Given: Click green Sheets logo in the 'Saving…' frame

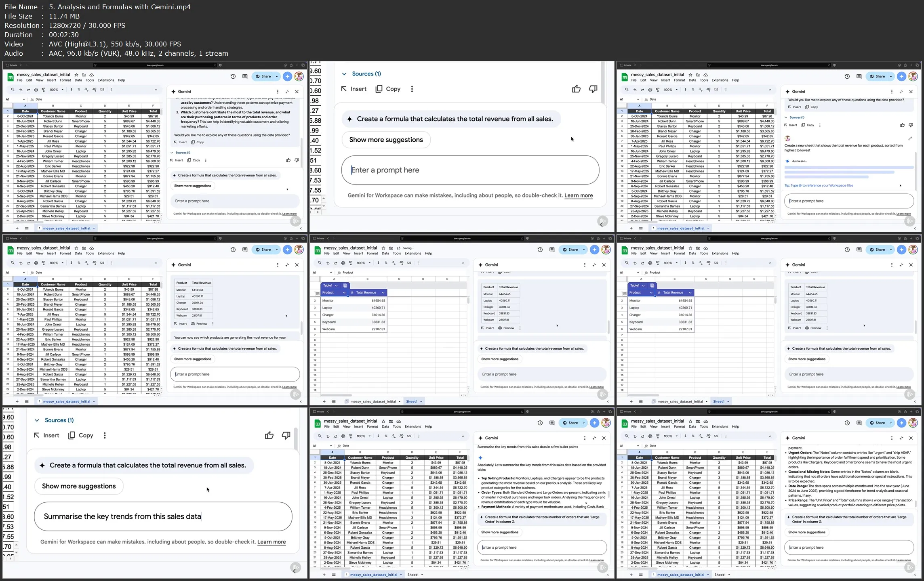Looking at the screenshot, I should [x=318, y=250].
